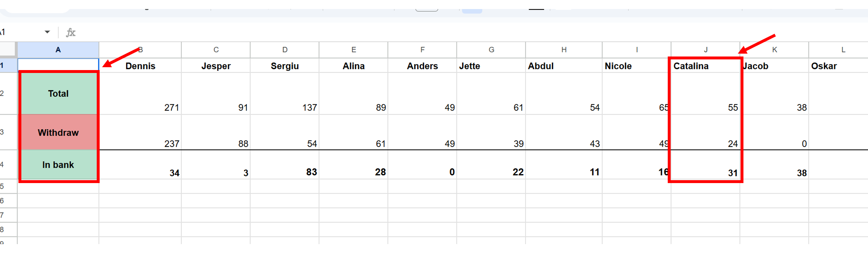The height and width of the screenshot is (257, 868).
Task: Select column D header
Action: [285, 50]
